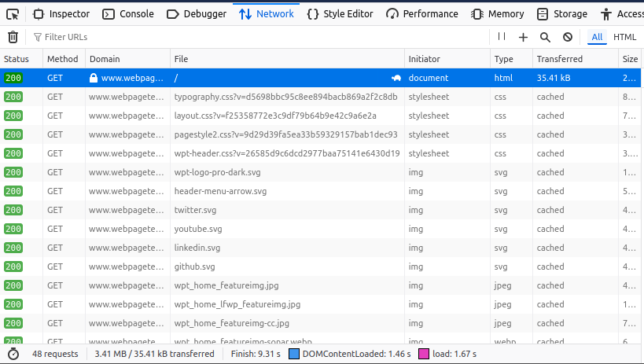
Task: Select the All filter button
Action: pos(597,37)
